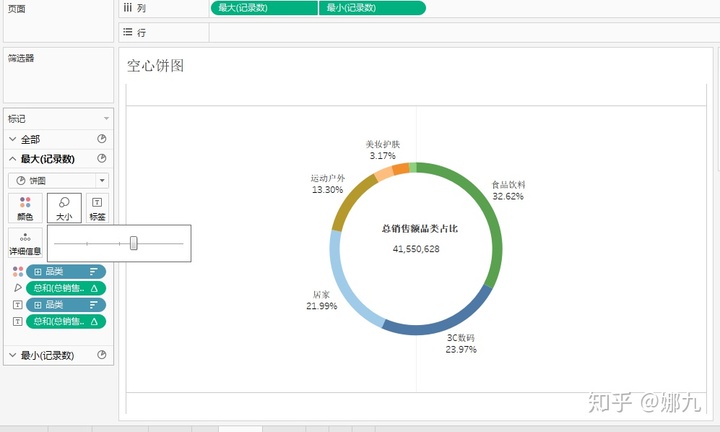Click the size slider handle
This screenshot has height=432, width=720.
134,243
